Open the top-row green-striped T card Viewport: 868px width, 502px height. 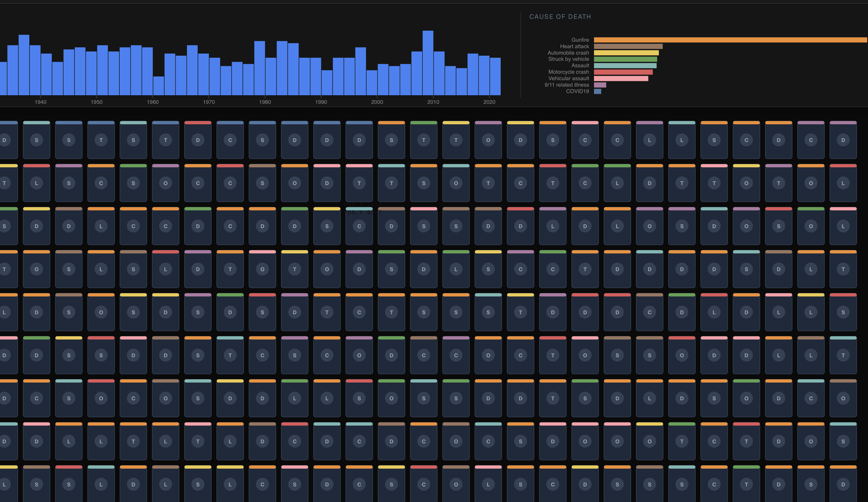click(424, 140)
